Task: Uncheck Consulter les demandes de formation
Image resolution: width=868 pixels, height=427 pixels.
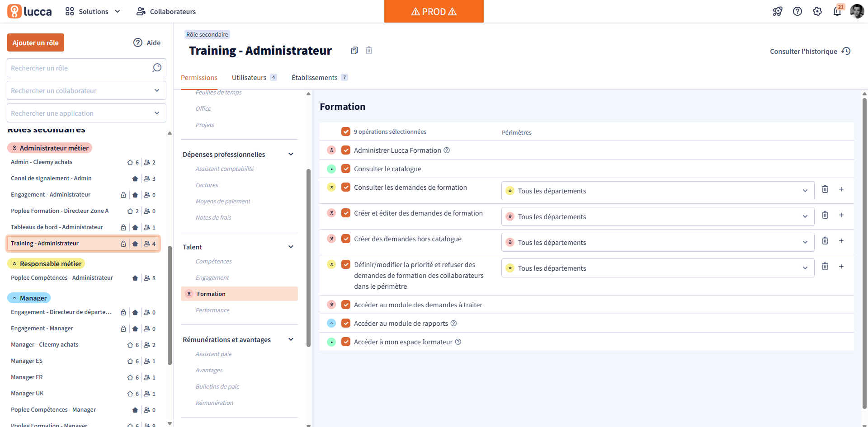Action: 346,187
